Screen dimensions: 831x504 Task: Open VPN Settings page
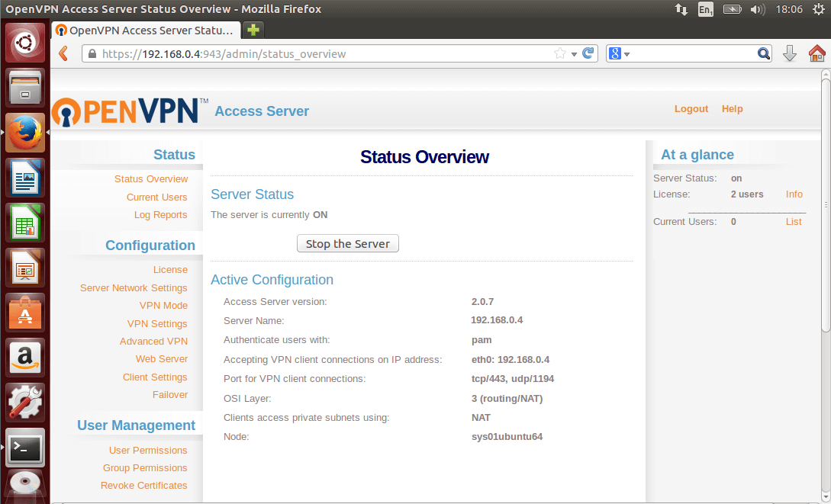pyautogui.click(x=157, y=323)
